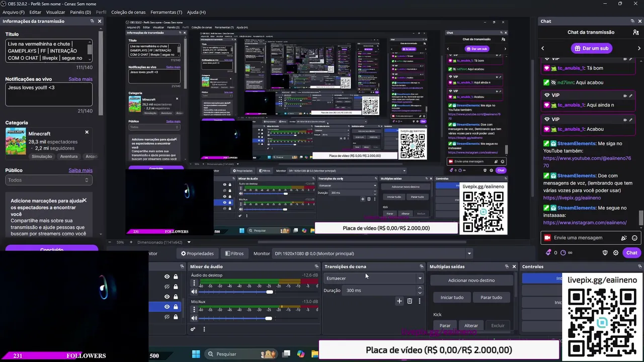The height and width of the screenshot is (362, 644).
Task: Dismiss the Adicione marcações tip
Action: [x=84, y=200]
